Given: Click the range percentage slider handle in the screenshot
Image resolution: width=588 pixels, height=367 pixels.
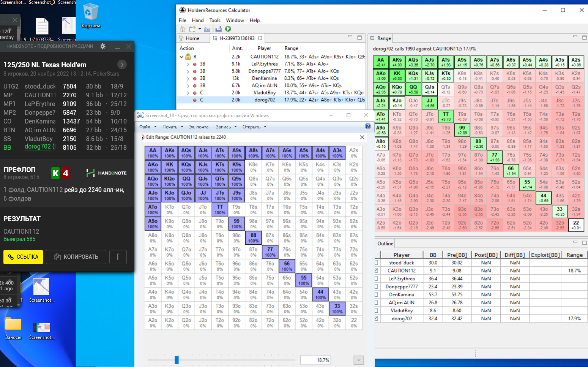Looking at the screenshot, I should pos(177,360).
